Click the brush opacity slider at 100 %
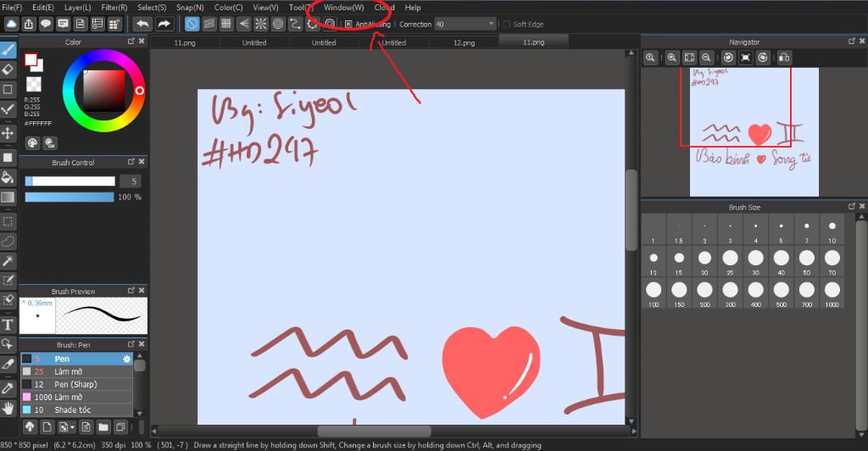868x451 pixels. click(70, 197)
